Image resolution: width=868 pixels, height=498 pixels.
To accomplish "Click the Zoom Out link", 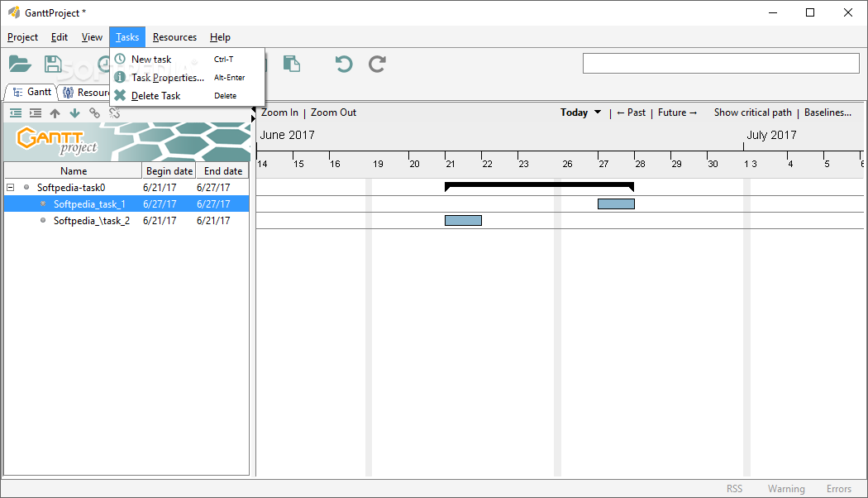I will coord(333,113).
